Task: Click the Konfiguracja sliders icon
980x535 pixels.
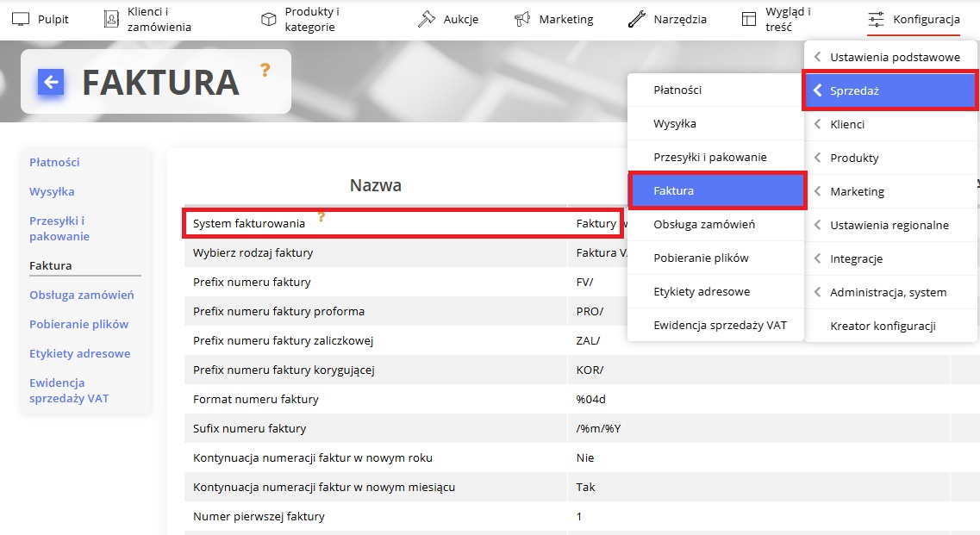Action: pyautogui.click(x=876, y=19)
